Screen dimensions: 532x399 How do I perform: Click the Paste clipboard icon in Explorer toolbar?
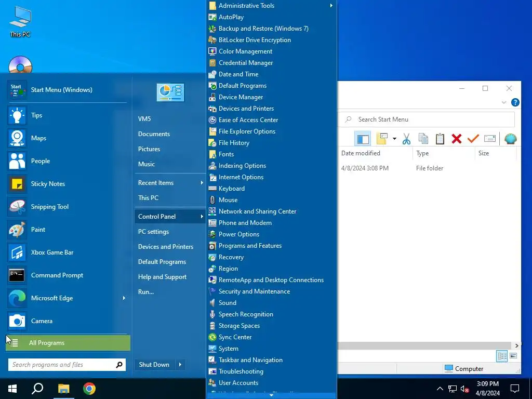pyautogui.click(x=440, y=139)
